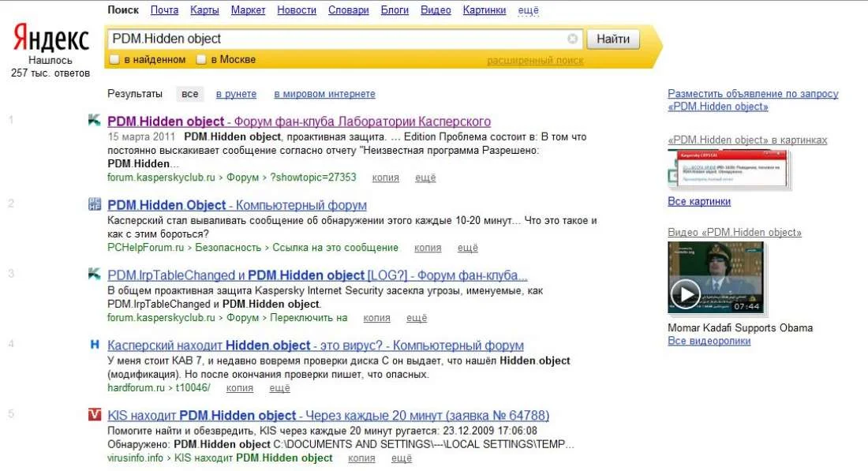Image resolution: width=868 pixels, height=471 pixels.
Task: Click the hardforum H favicon icon
Action: (x=95, y=344)
